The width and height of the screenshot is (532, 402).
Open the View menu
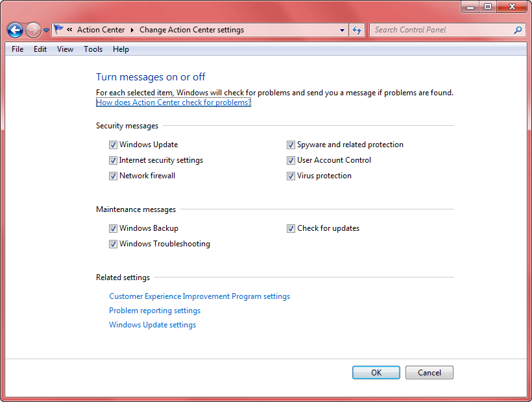(x=65, y=49)
